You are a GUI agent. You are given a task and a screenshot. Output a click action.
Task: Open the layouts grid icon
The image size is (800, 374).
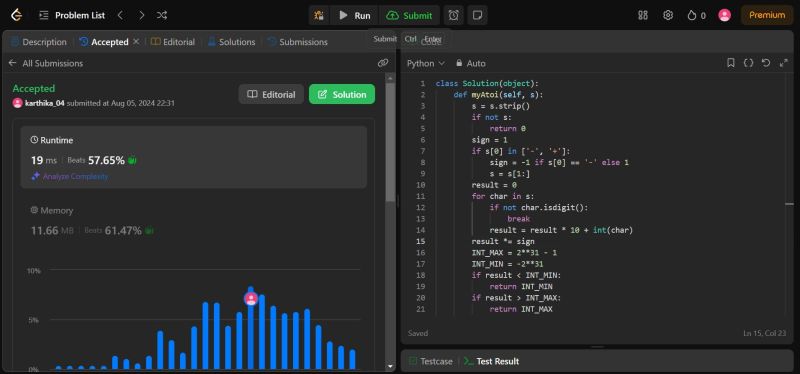click(643, 15)
